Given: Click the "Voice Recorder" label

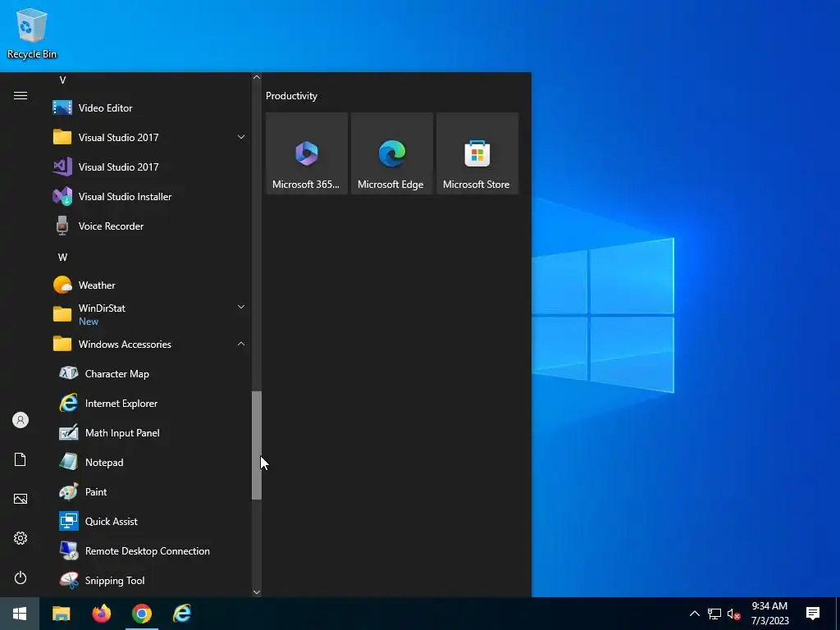Looking at the screenshot, I should click(111, 226).
